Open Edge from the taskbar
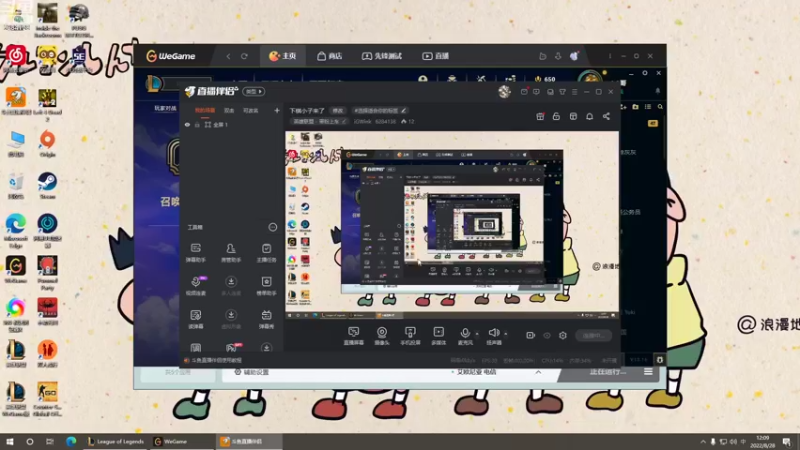Image resolution: width=800 pixels, height=450 pixels. 70,441
